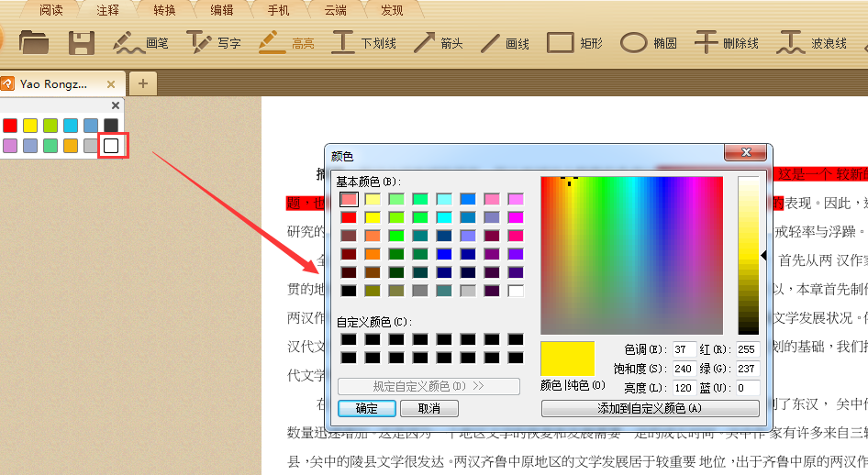Switch to the 注释 tab
This screenshot has height=475, width=868.
coord(107,10)
